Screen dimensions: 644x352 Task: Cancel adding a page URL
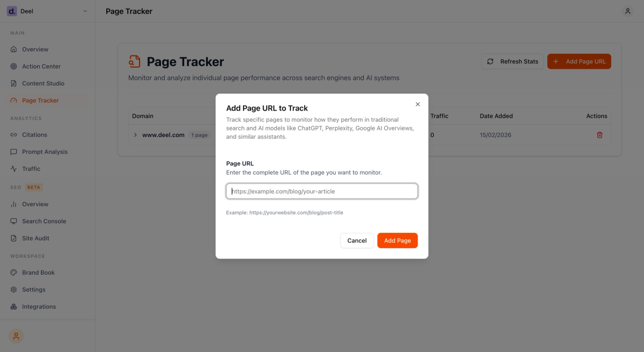pyautogui.click(x=356, y=240)
